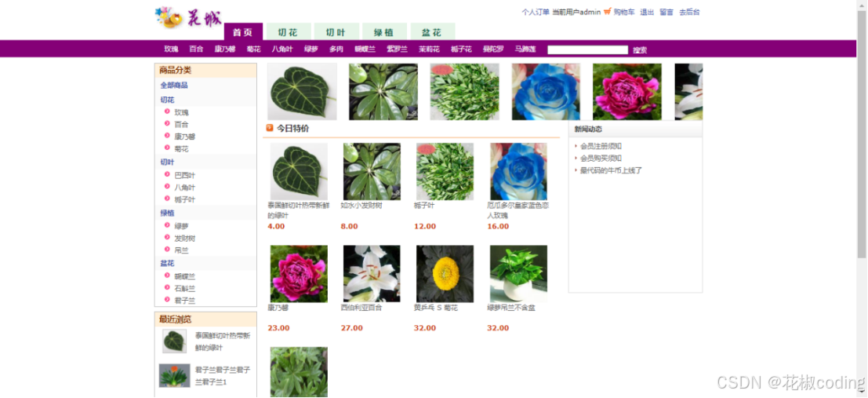This screenshot has width=868, height=398.
Task: Go to the admin backend via 去后台
Action: pyautogui.click(x=690, y=12)
